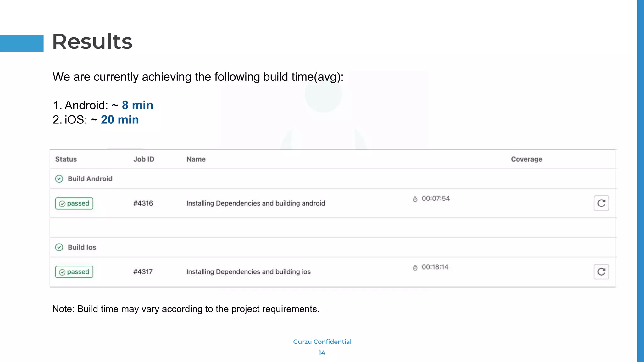Click the Build Ios status check icon
The image size is (644, 362).
click(59, 247)
